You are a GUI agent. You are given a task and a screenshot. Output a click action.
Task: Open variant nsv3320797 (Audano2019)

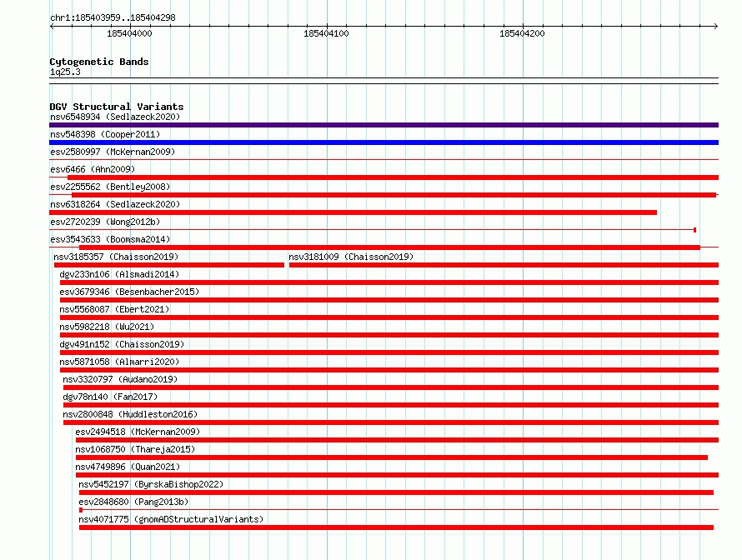click(x=120, y=379)
